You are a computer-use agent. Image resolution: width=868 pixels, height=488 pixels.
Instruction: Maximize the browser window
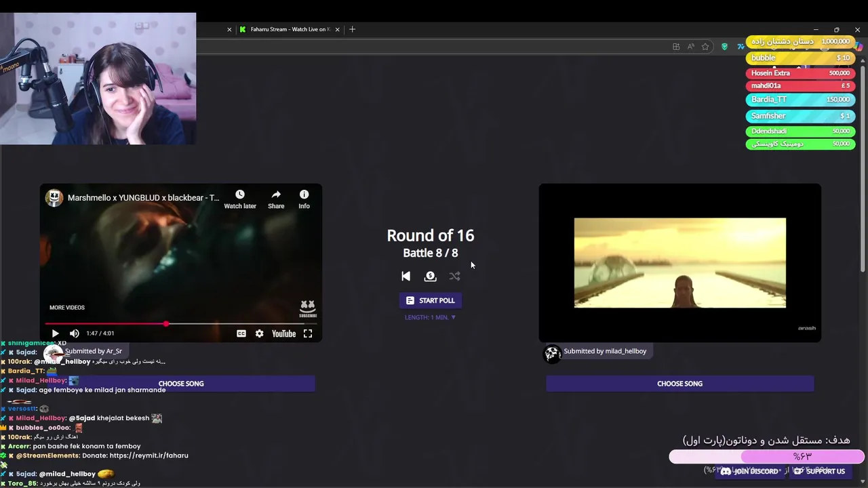point(836,30)
